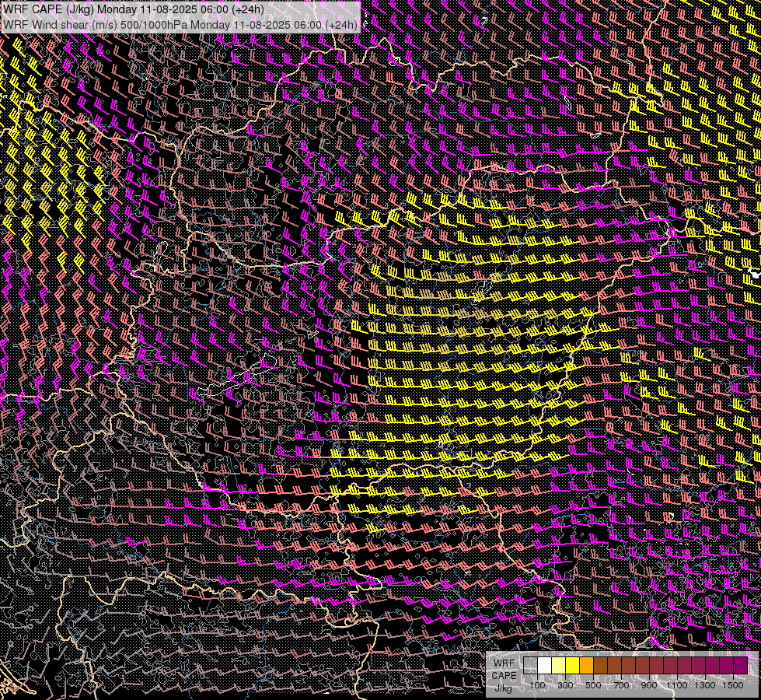Click the 1500 legend value
761x700 pixels.
point(733,685)
